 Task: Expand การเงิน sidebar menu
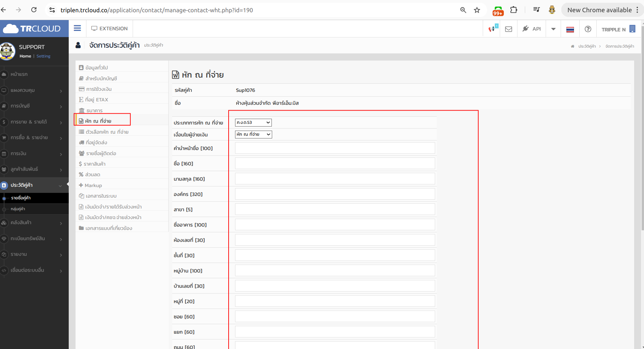34,153
